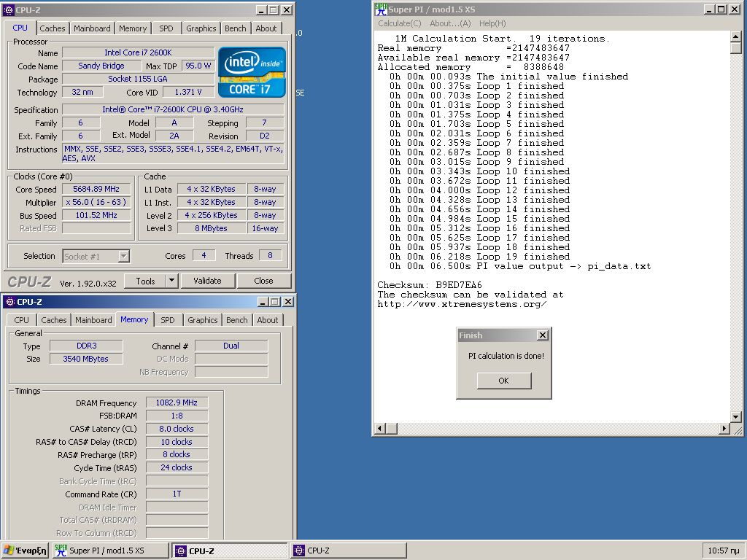
Task: Maximize the Super PI window
Action: pos(721,9)
